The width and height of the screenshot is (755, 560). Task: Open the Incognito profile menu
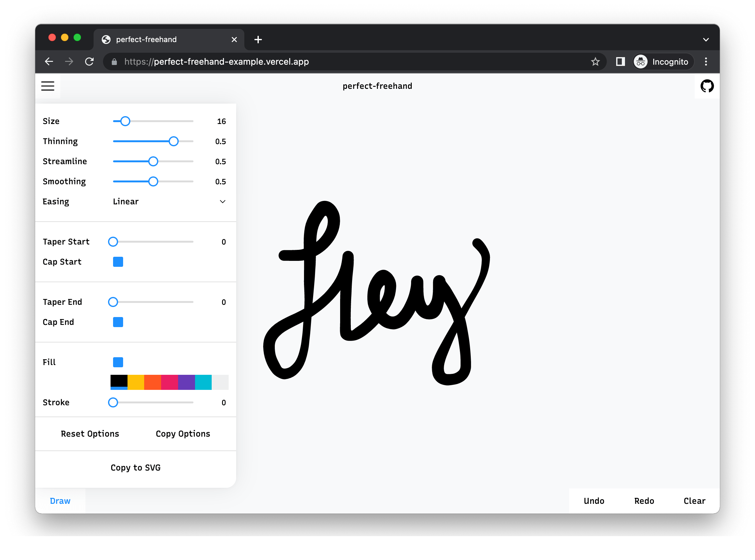pos(663,62)
